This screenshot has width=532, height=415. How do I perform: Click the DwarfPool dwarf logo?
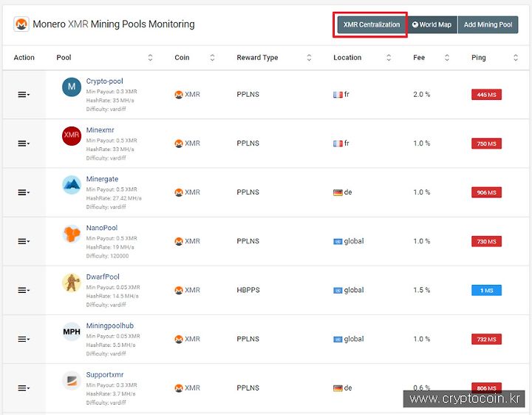pyautogui.click(x=72, y=283)
